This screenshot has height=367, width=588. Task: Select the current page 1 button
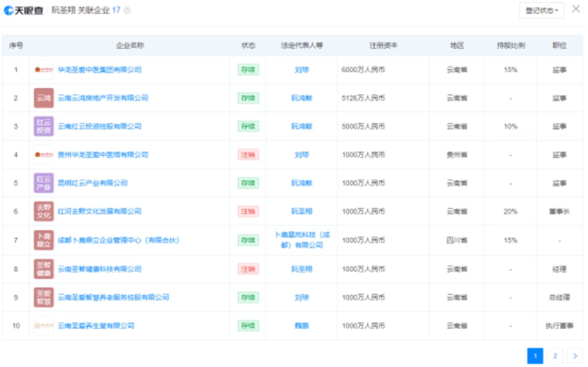click(x=535, y=356)
